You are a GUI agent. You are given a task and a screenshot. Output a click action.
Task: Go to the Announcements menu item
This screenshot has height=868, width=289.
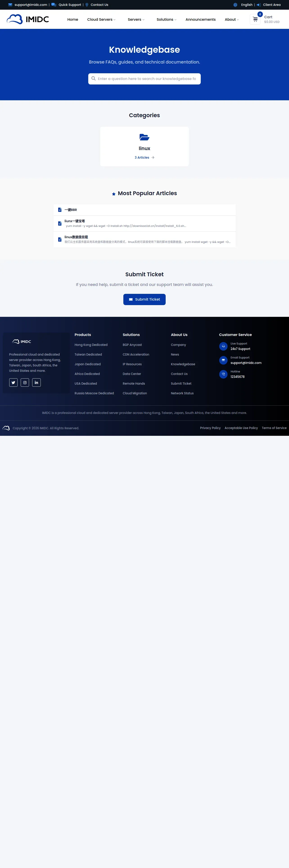click(x=201, y=20)
